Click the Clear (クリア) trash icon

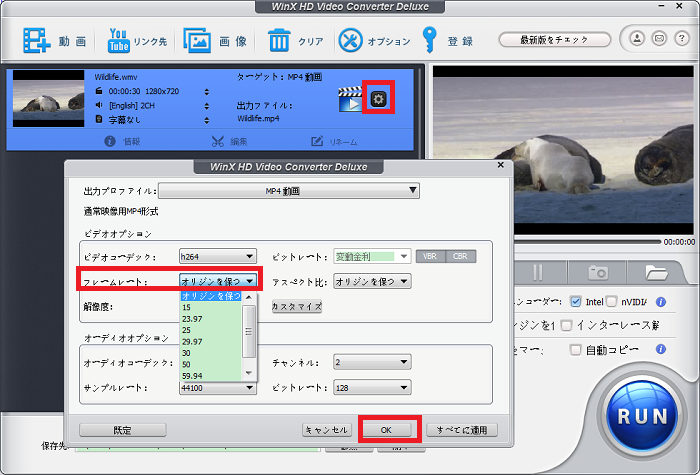(x=279, y=41)
